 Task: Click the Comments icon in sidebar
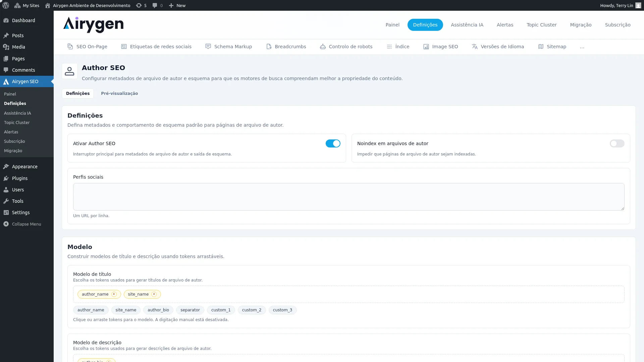click(6, 70)
